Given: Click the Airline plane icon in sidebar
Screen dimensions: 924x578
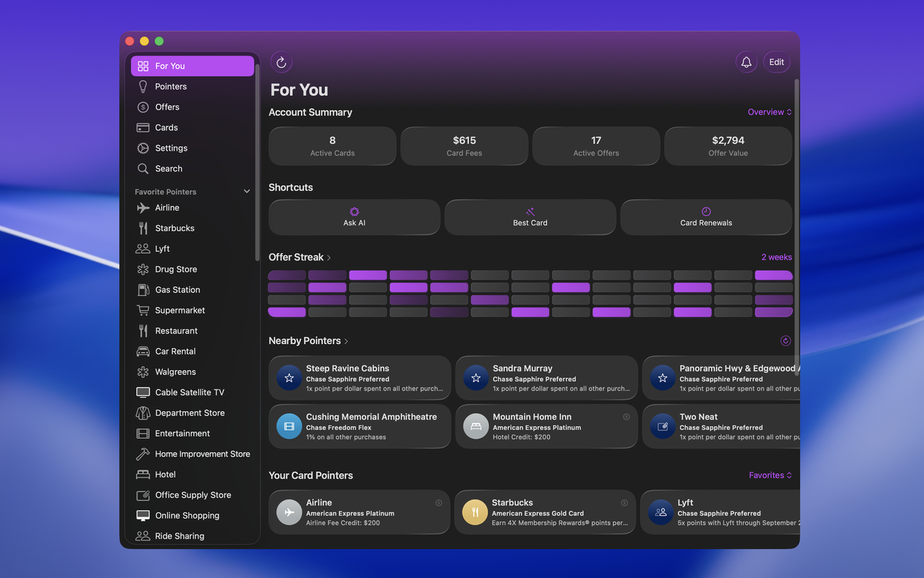Looking at the screenshot, I should pos(143,208).
